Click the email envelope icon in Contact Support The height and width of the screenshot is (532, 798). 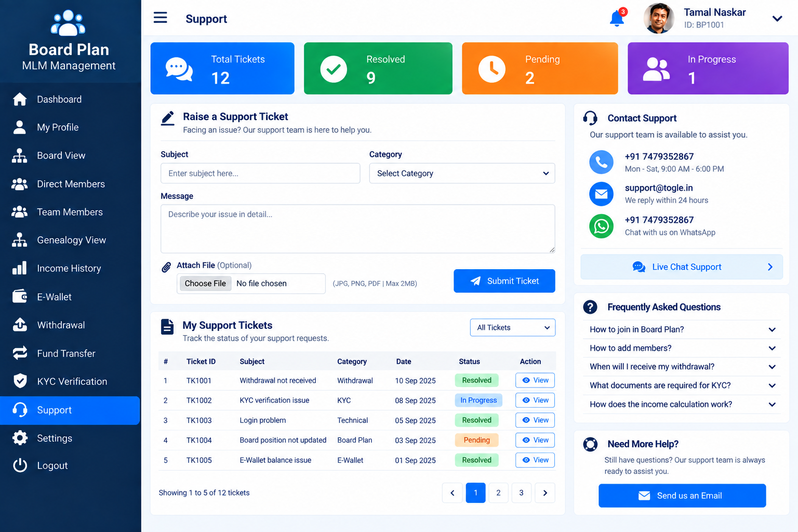click(601, 194)
